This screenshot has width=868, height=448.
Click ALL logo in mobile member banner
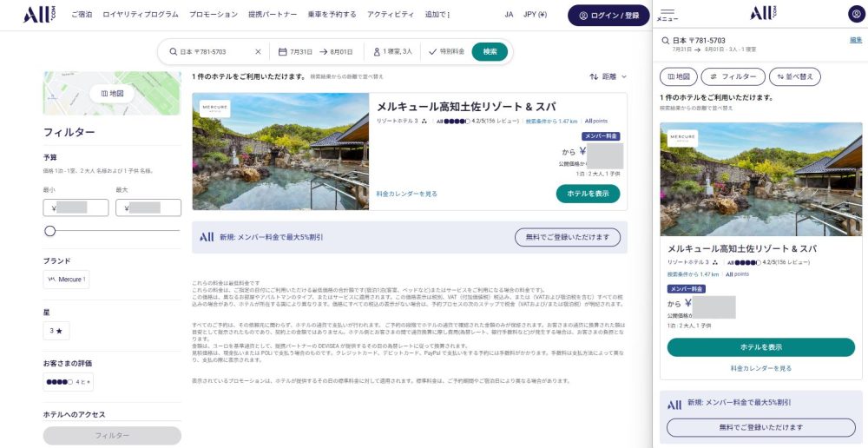point(674,405)
